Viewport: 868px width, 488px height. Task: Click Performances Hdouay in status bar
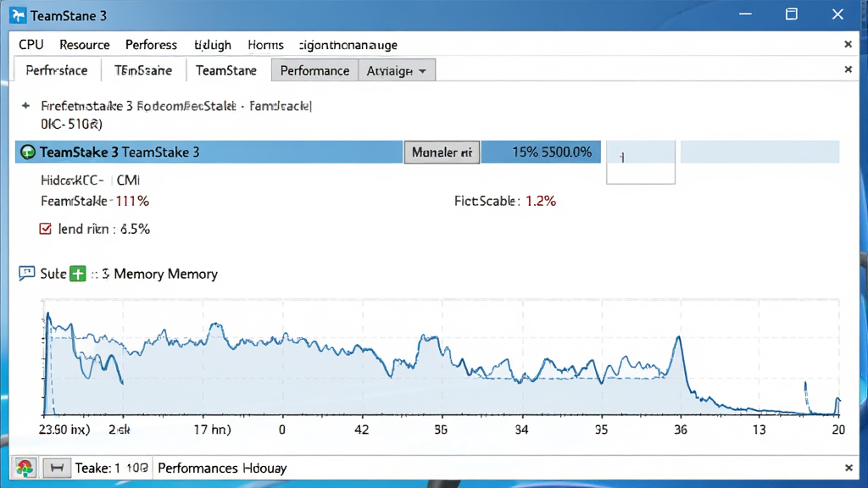coord(222,468)
